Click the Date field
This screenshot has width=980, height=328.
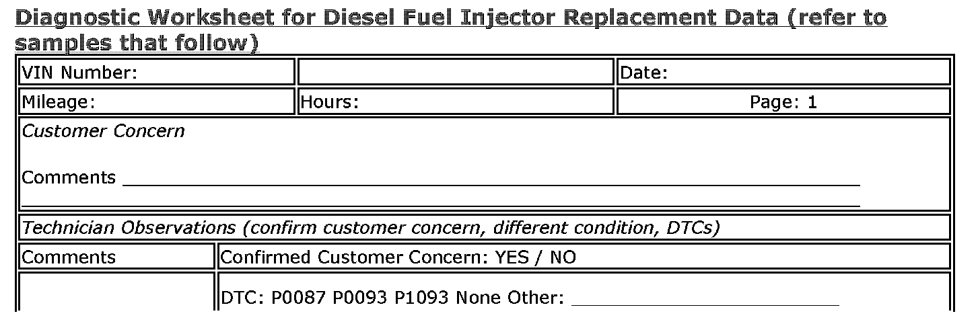click(783, 73)
